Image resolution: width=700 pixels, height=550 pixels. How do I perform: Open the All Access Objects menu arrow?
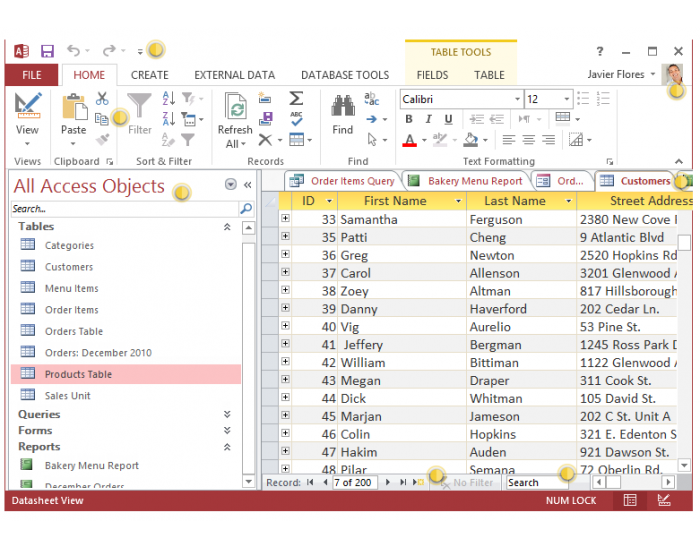coord(230,184)
